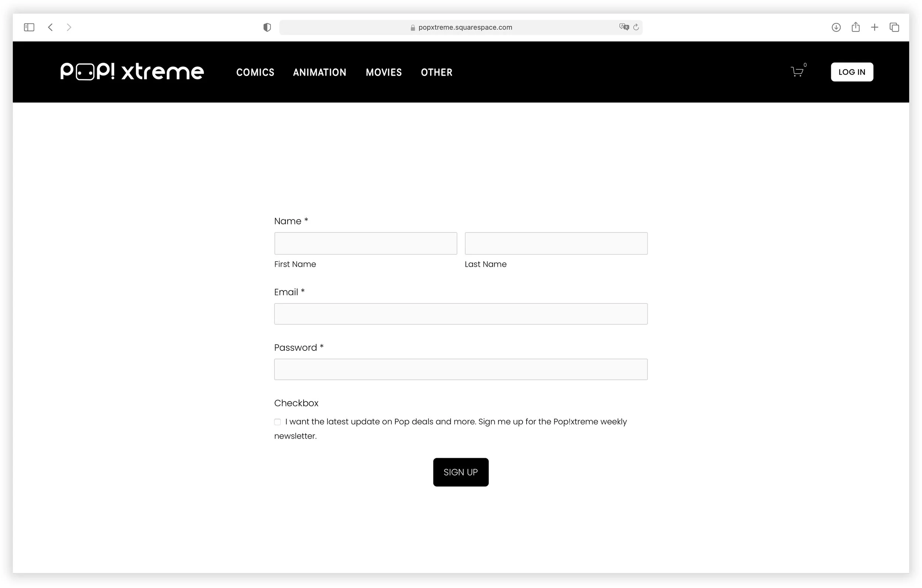Click the LOG IN button
This screenshot has height=588, width=922.
[x=852, y=72]
